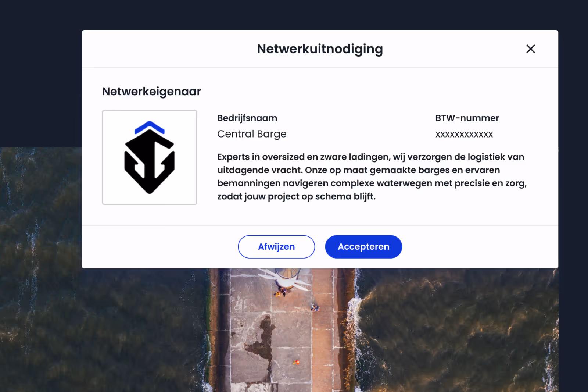Click the Afwijzen button

coord(276,247)
